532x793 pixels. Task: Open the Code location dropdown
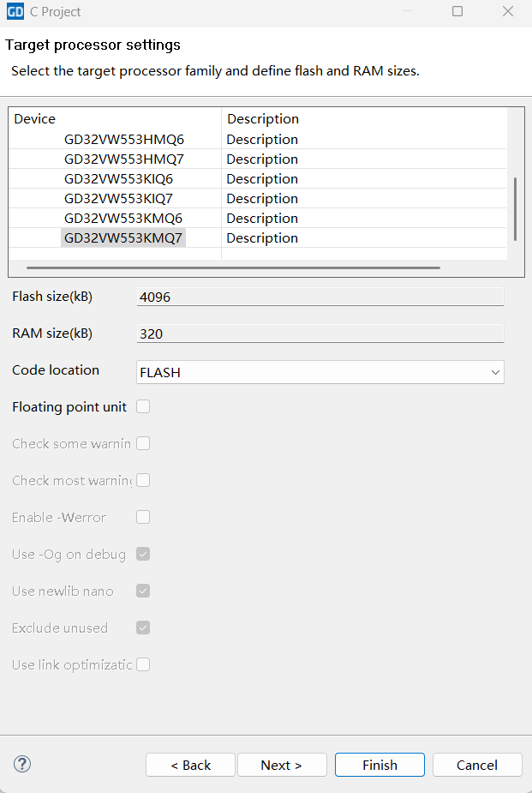320,372
